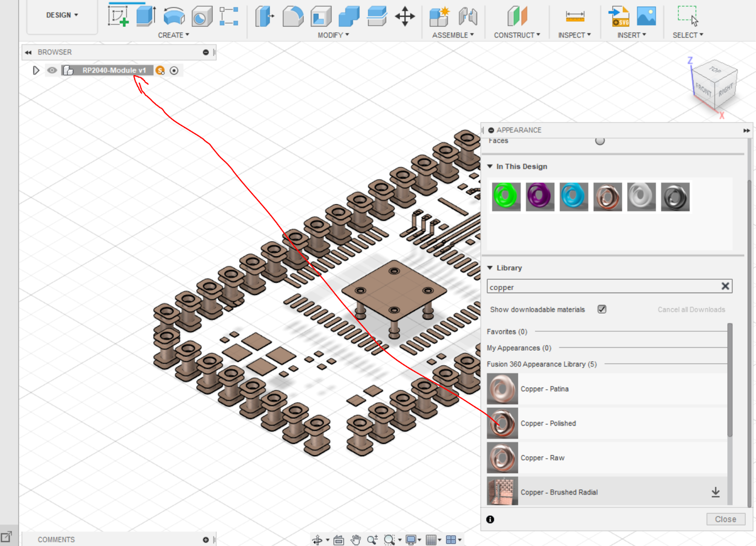
Task: Open the DESIGN workspace dropdown
Action: [62, 15]
